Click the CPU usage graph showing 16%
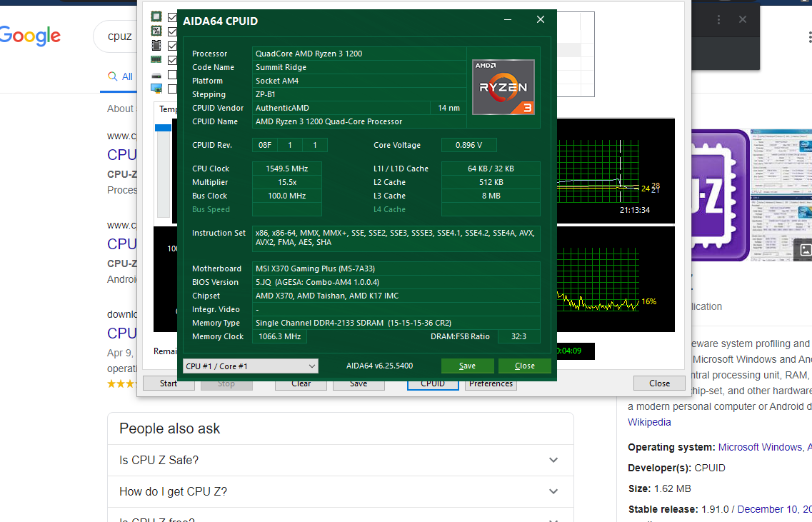This screenshot has height=522, width=812. point(615,279)
